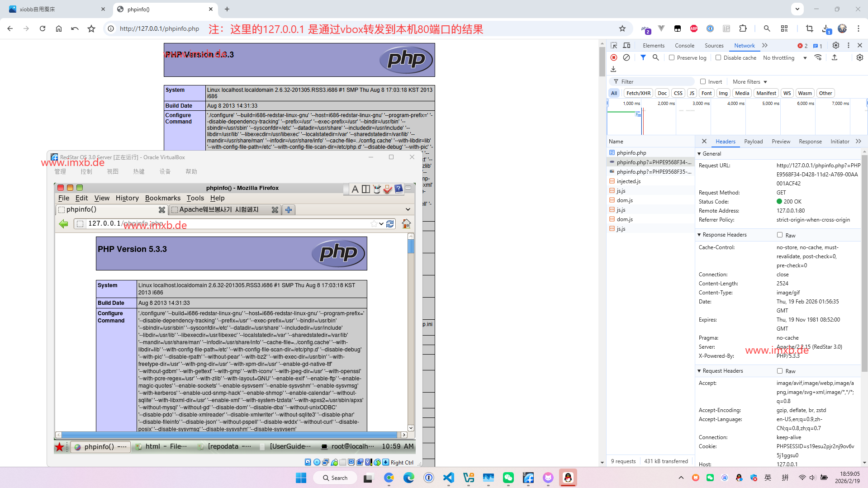Viewport: 868px width, 488px height.
Task: Filter requests by Fetch/XHR
Action: pos(638,93)
